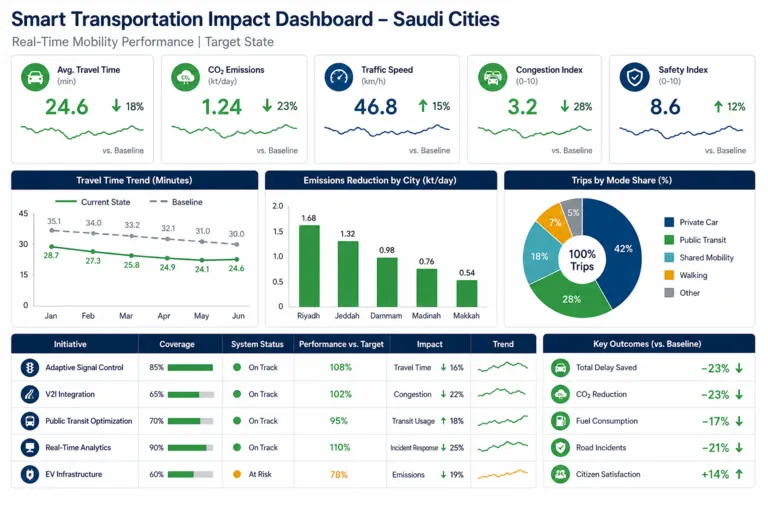Screen dimensions: 768x512
Task: Click the trend sparkline for Adaptive Signal Control
Action: [x=503, y=367]
